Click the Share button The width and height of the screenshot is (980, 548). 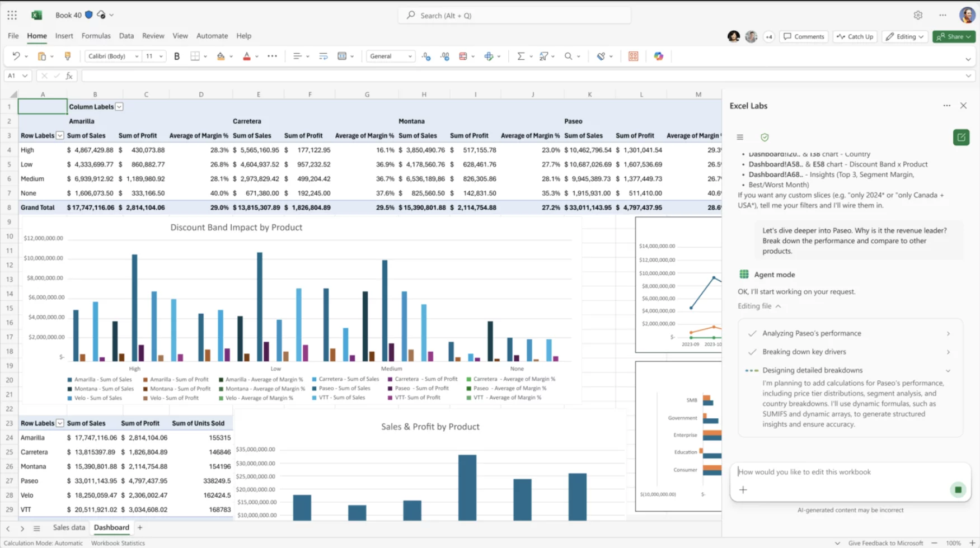click(x=954, y=36)
